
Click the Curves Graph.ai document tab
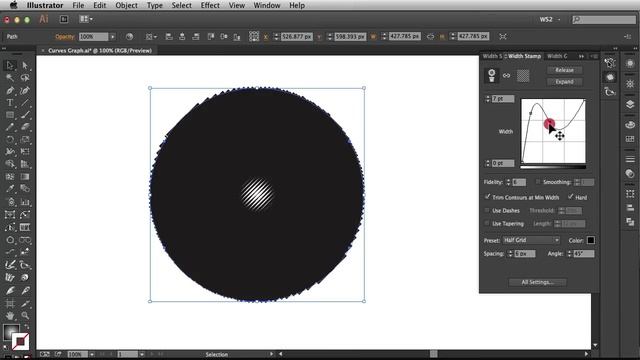pyautogui.click(x=100, y=51)
